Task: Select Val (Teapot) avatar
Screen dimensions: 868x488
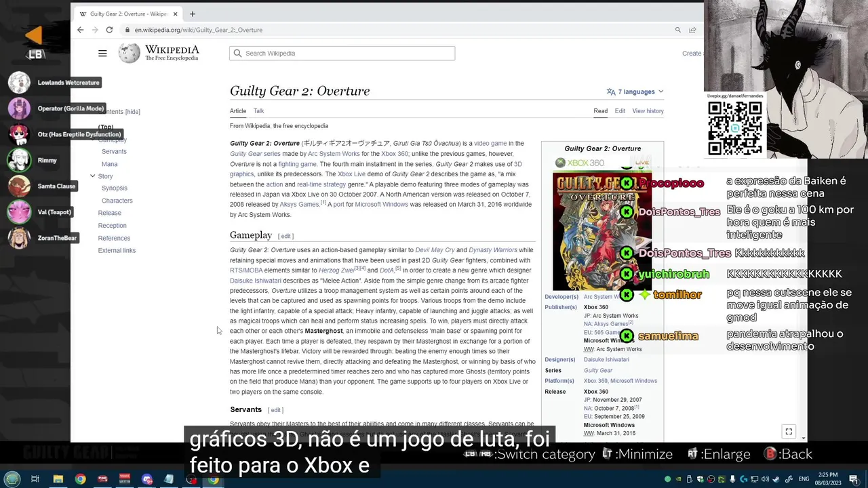Action: tap(19, 211)
